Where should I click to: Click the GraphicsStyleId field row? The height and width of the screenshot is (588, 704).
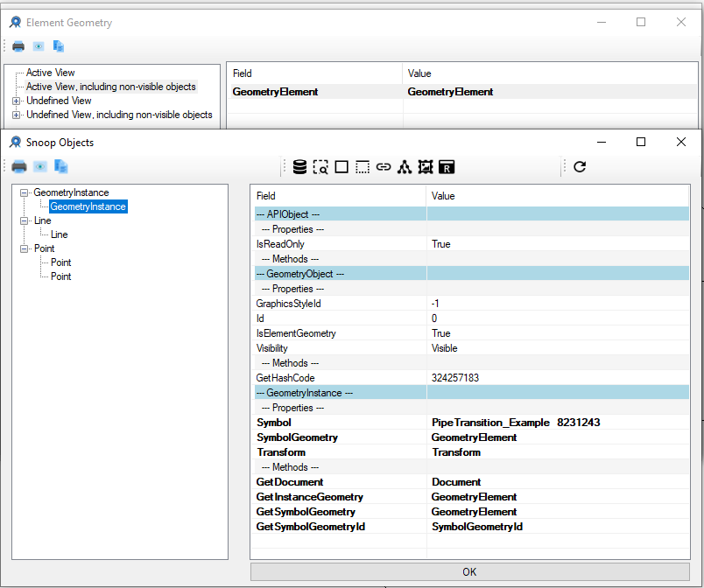tap(472, 304)
